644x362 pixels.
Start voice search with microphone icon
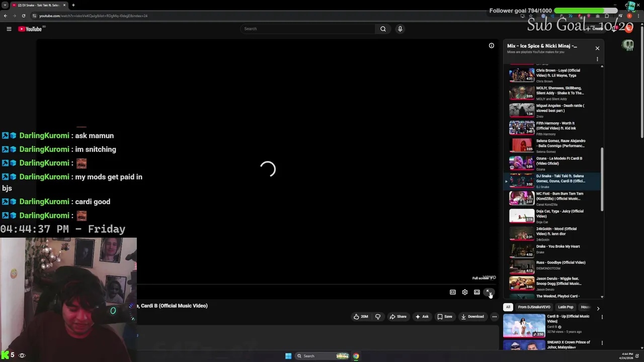click(400, 29)
